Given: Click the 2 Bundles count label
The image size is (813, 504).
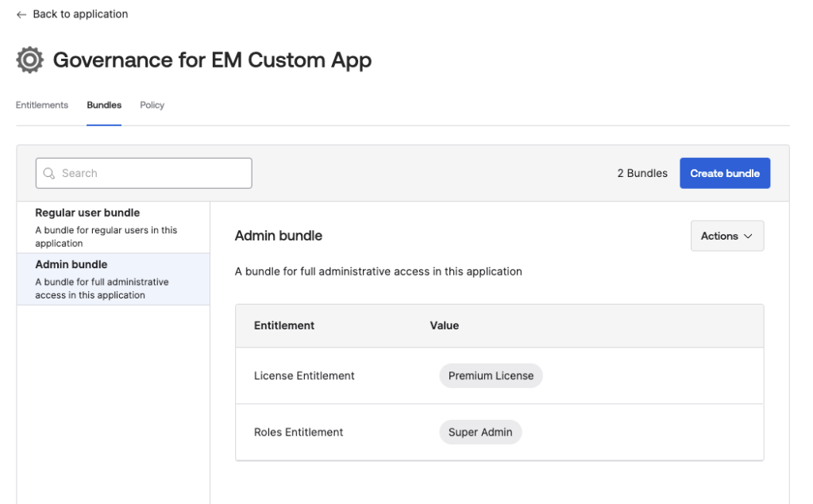Looking at the screenshot, I should click(641, 173).
